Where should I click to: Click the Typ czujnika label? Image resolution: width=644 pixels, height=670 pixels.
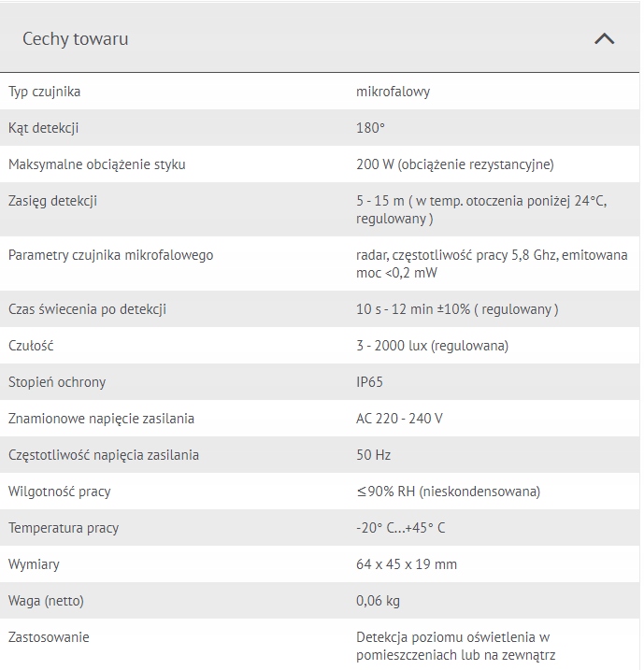click(x=44, y=92)
